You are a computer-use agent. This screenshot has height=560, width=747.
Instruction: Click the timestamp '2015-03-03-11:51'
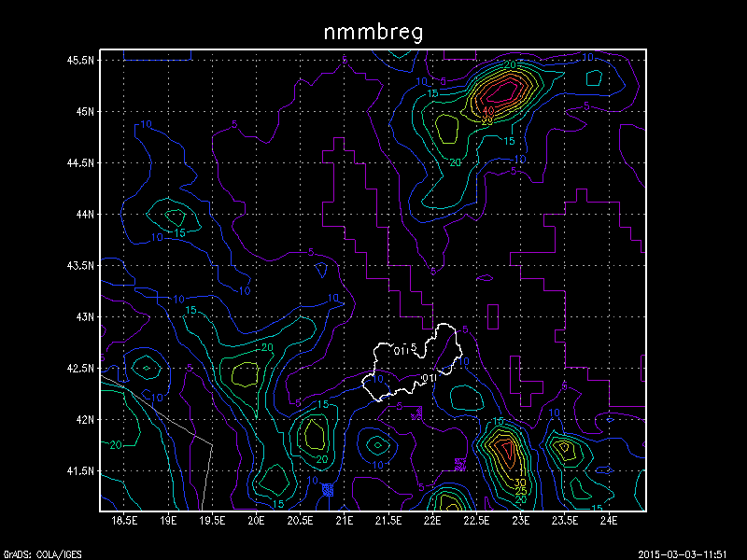pyautogui.click(x=683, y=554)
